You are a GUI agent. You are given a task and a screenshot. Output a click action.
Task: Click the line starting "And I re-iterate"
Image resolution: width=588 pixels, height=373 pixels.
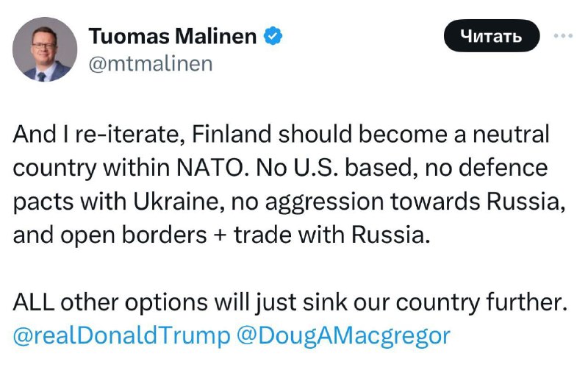point(282,134)
